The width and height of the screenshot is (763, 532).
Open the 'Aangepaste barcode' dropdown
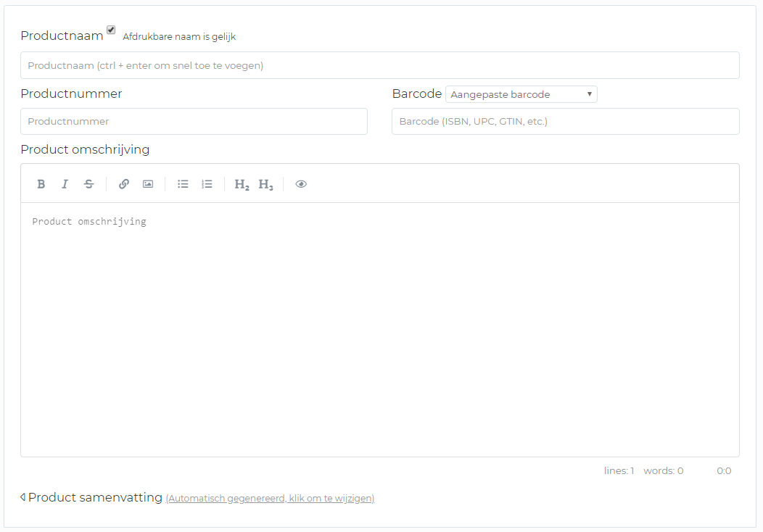[521, 94]
